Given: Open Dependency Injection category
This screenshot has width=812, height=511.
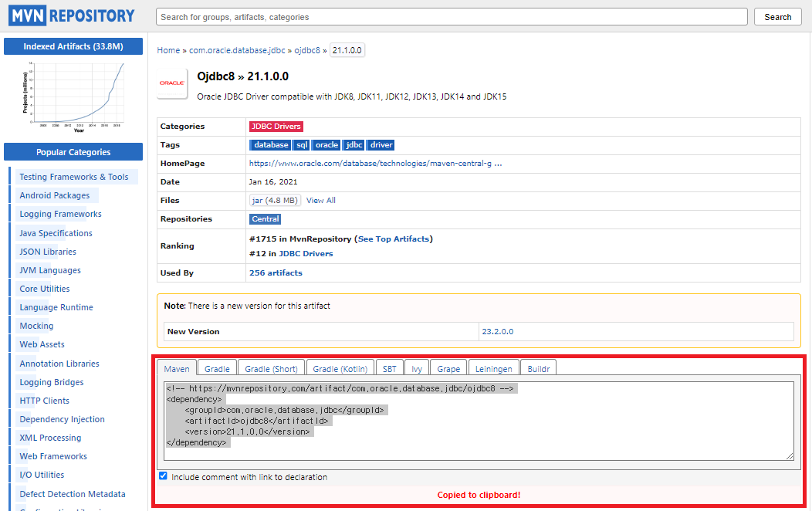Looking at the screenshot, I should [x=63, y=419].
